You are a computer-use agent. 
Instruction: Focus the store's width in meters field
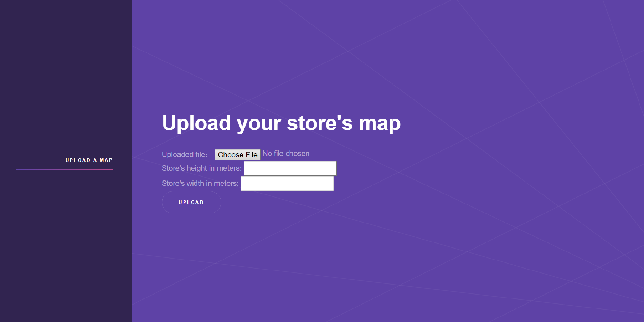(287, 184)
